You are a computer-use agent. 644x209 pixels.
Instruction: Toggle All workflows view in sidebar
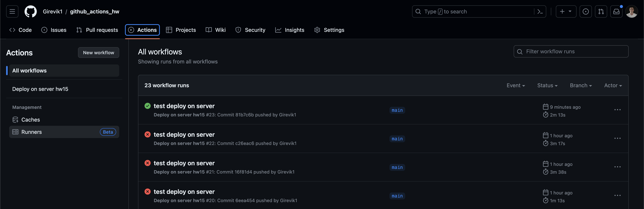click(64, 71)
